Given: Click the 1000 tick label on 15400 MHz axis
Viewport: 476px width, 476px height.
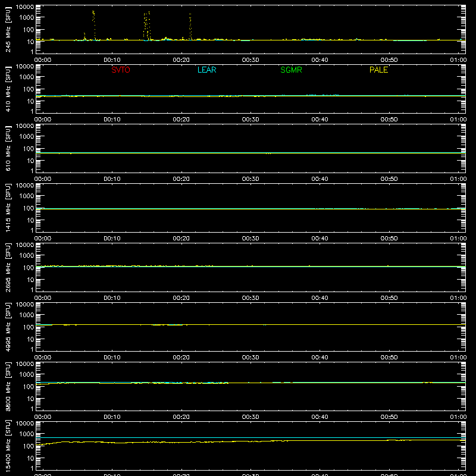Looking at the screenshot, I should tap(27, 434).
